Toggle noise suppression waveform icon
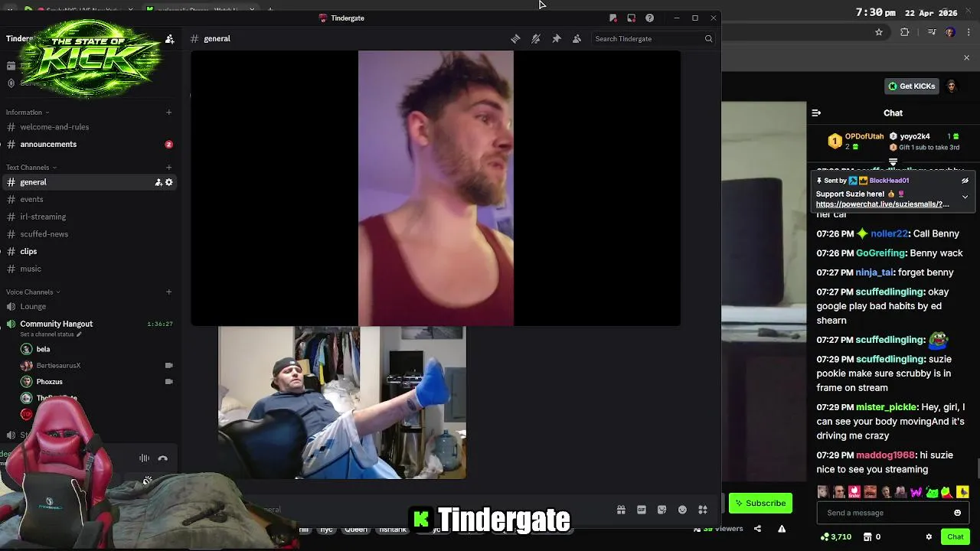 (x=144, y=458)
